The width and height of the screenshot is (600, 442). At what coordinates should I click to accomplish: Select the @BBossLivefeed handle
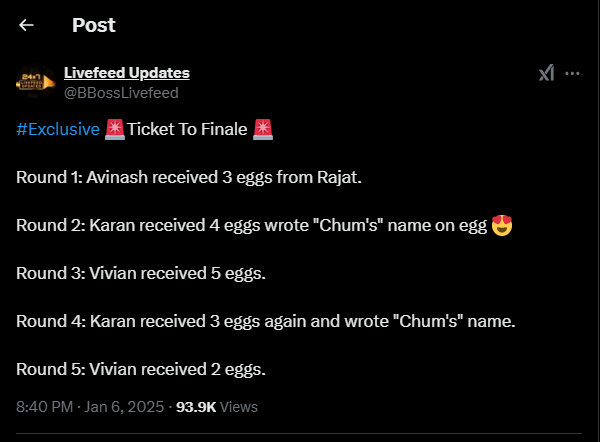[x=121, y=93]
